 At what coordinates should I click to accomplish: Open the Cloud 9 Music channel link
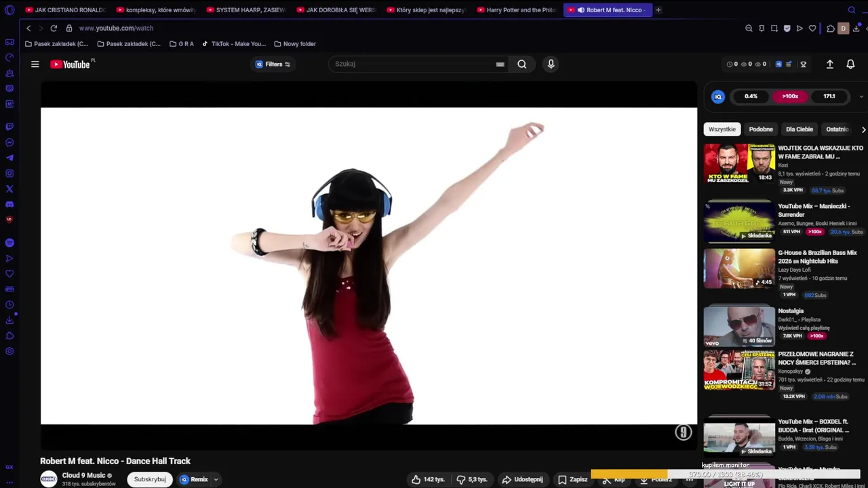(83, 475)
